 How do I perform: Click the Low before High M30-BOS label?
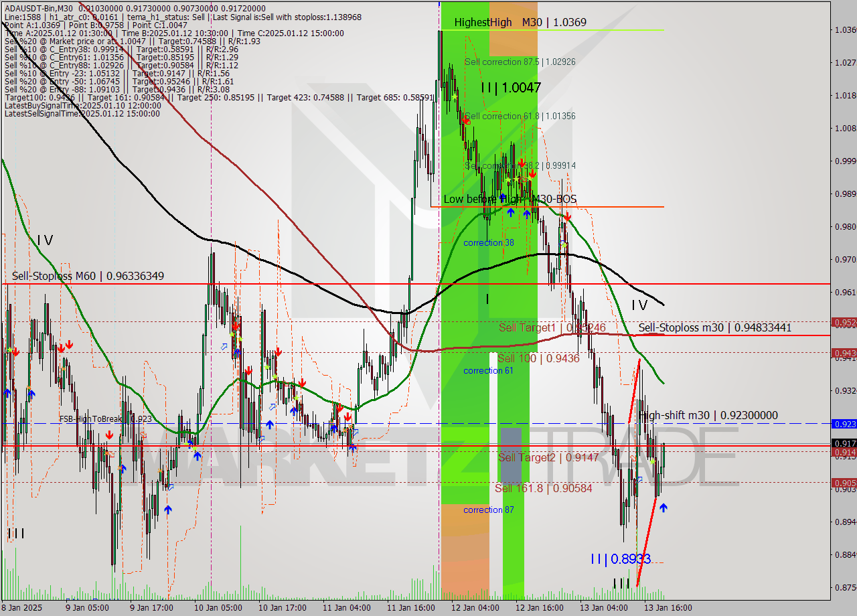click(x=510, y=199)
